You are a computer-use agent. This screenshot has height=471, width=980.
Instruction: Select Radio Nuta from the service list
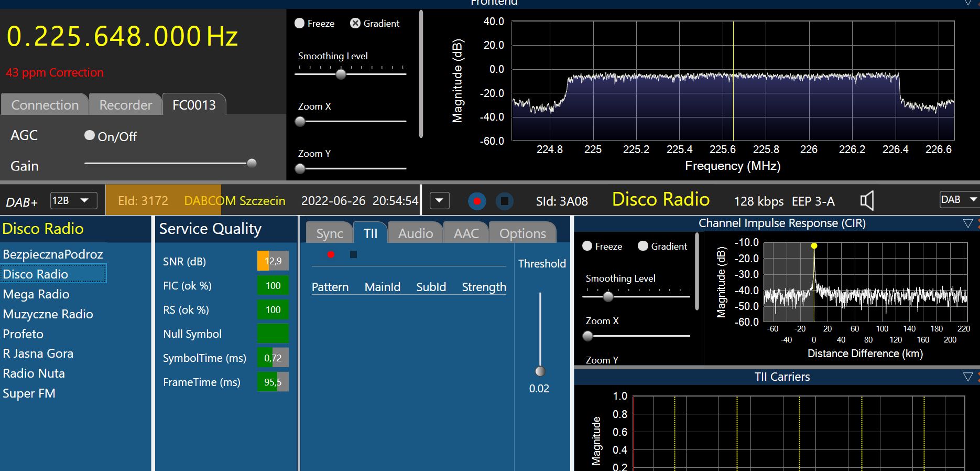pos(34,373)
